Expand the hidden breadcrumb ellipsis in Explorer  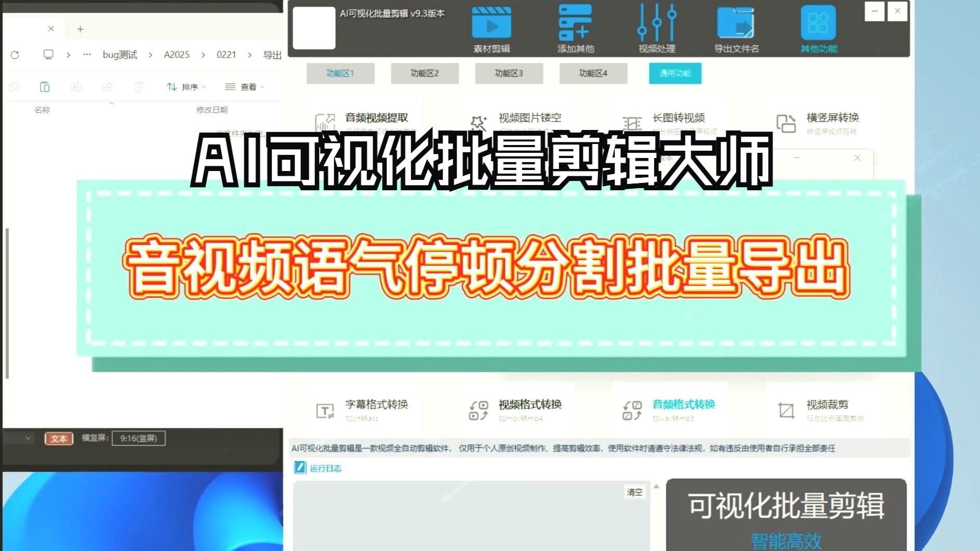coord(87,55)
